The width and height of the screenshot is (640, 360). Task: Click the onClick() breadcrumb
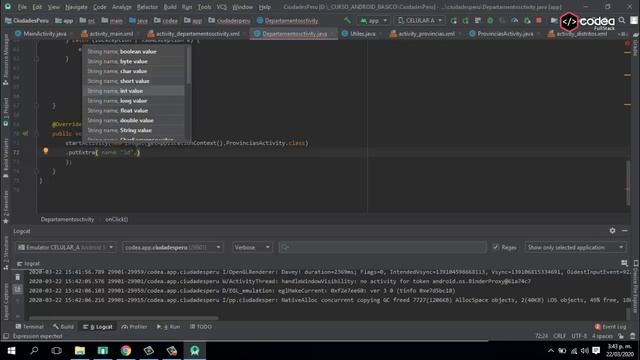tap(117, 220)
